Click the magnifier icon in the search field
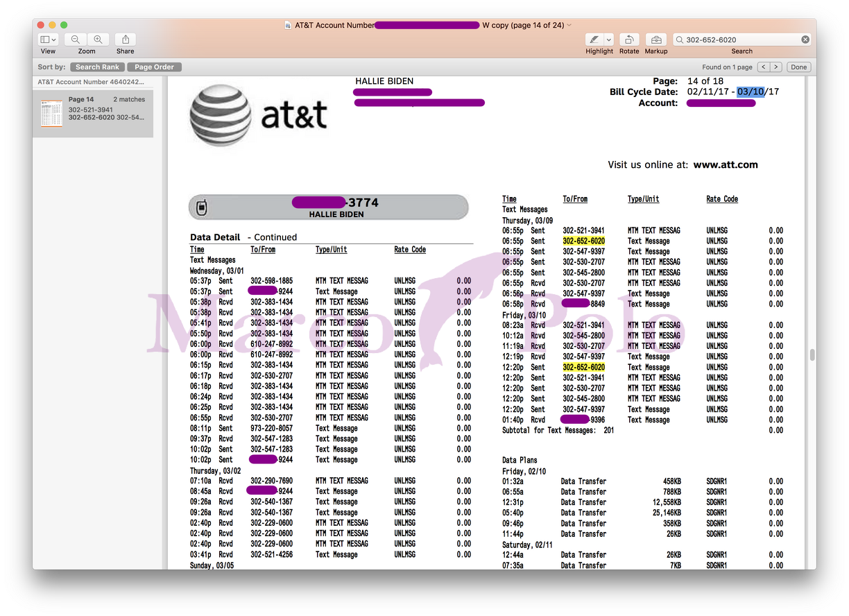 [679, 40]
